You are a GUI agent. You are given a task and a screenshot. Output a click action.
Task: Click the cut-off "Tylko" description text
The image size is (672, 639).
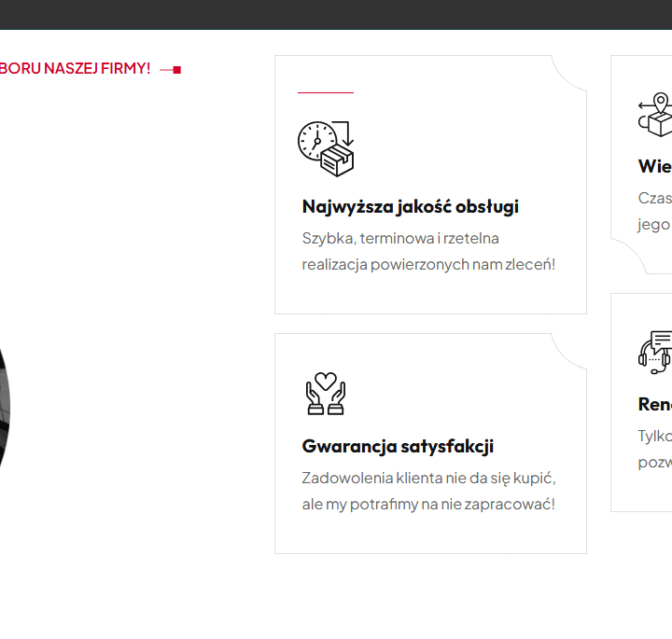(x=654, y=436)
